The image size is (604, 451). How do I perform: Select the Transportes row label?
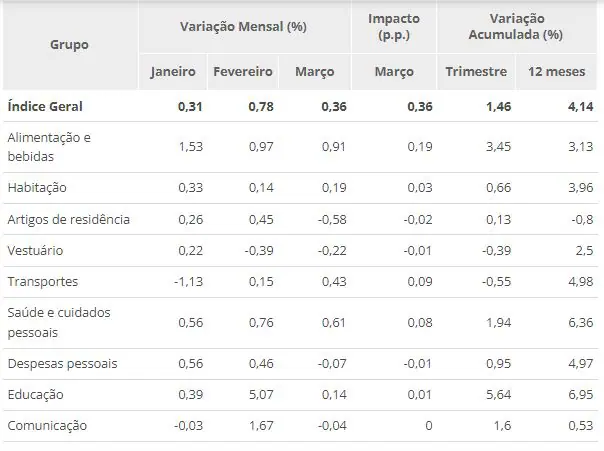pyautogui.click(x=43, y=282)
